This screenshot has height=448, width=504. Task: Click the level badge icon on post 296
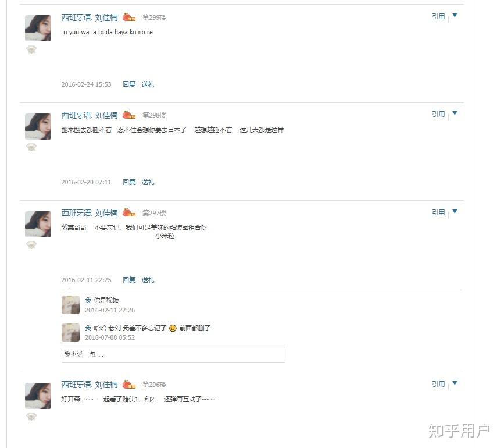pos(129,384)
